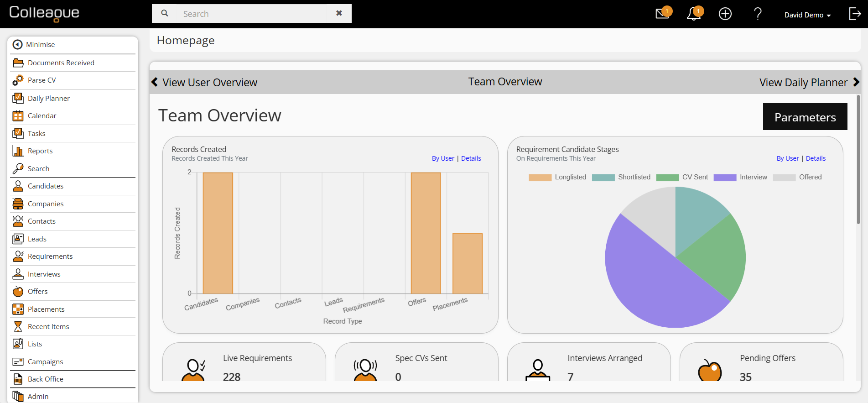Click the Parameters button
This screenshot has width=868, height=403.
click(x=805, y=117)
